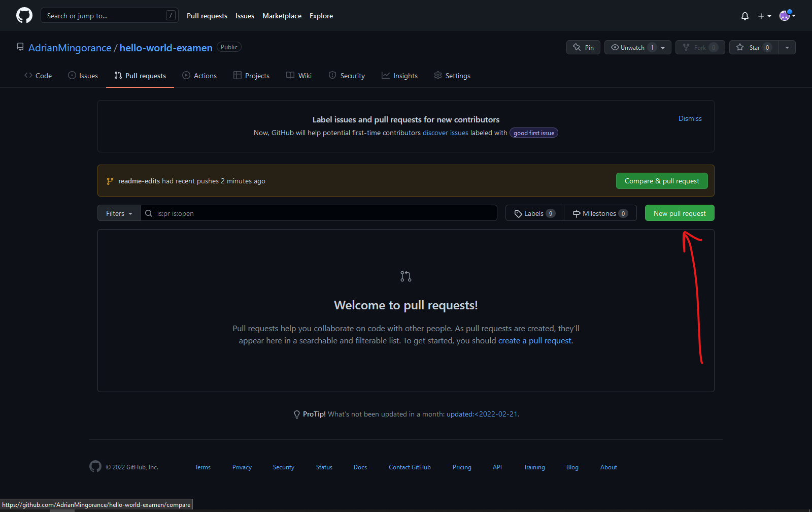The height and width of the screenshot is (512, 812).
Task: Click the GitHub logo in the footer
Action: point(95,467)
